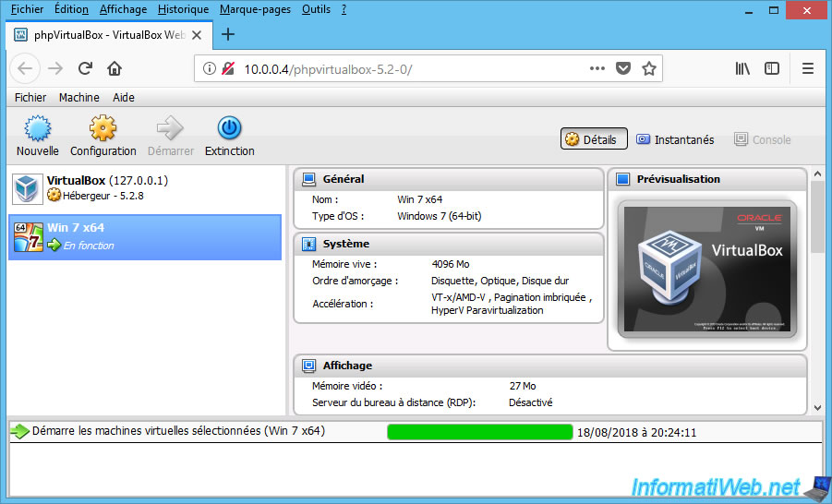Show site information icon in address bar
The height and width of the screenshot is (504, 832).
[210, 68]
